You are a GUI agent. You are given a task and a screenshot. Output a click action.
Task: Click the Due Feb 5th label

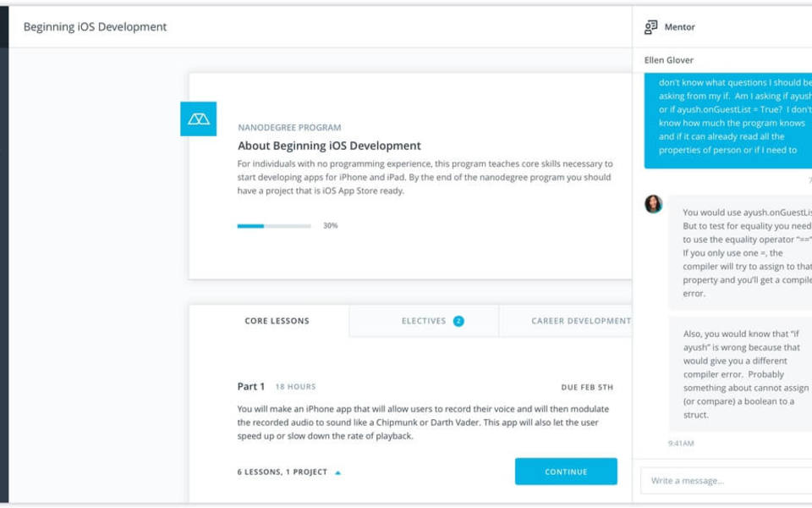pyautogui.click(x=587, y=387)
